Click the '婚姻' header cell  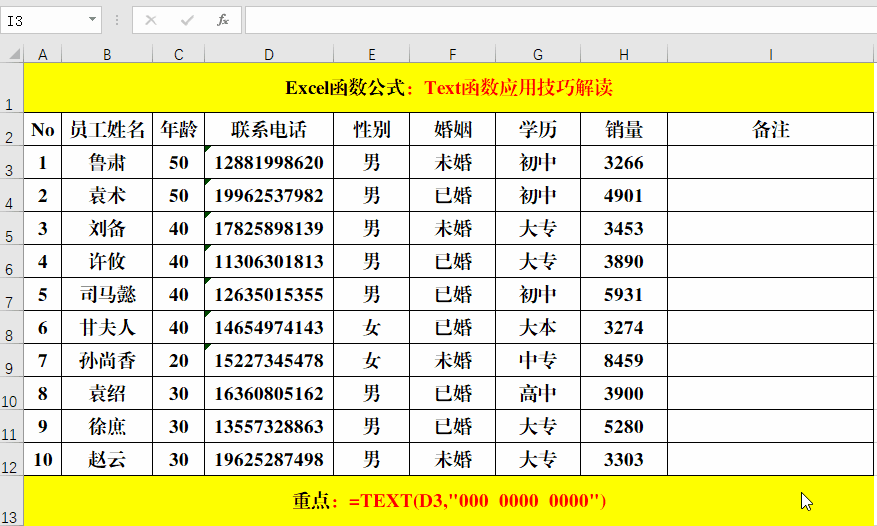[452, 129]
